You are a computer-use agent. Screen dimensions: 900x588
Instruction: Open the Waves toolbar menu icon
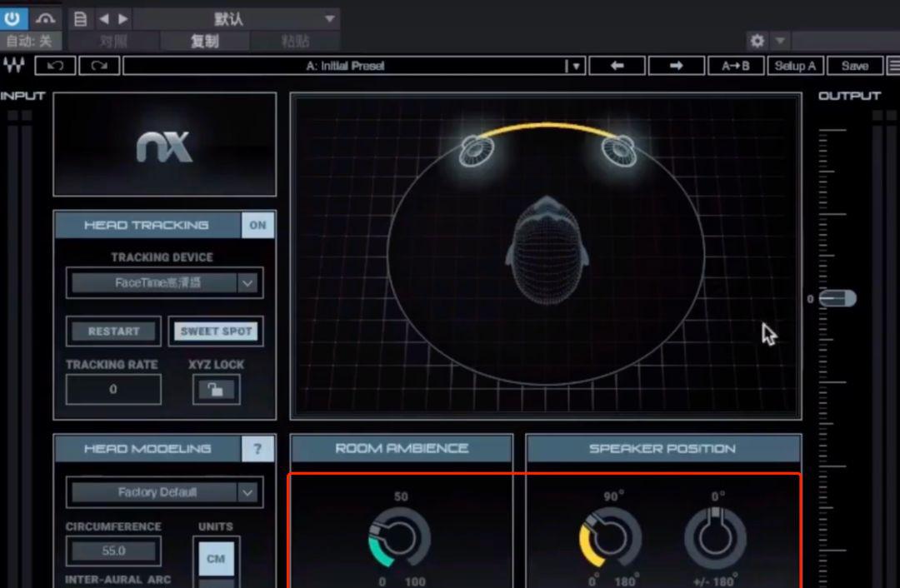[893, 66]
